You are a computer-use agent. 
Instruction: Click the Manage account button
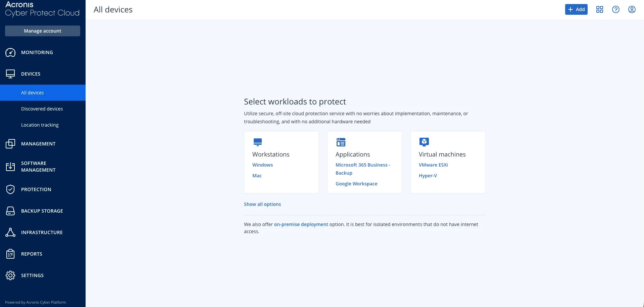[x=43, y=31]
